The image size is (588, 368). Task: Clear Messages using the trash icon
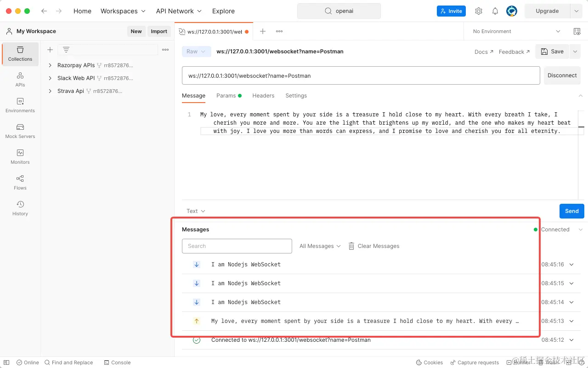pyautogui.click(x=351, y=246)
